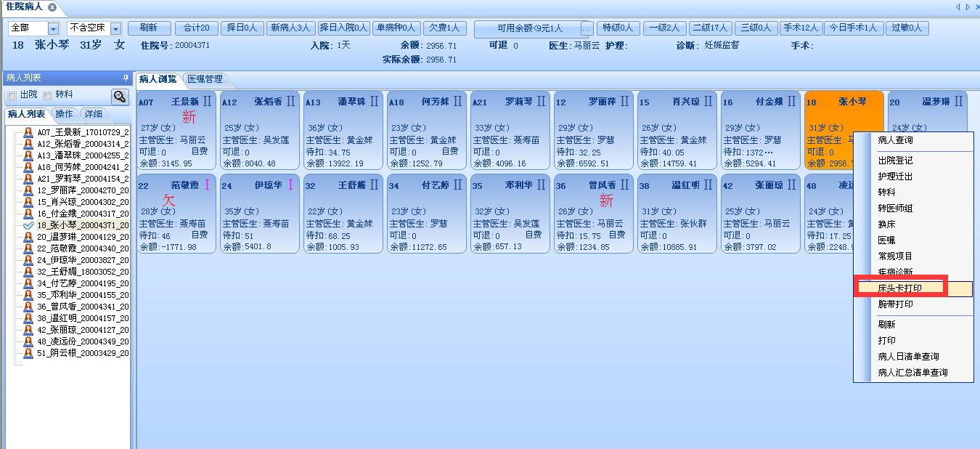Screen dimensions: 980x449
Task: Choose 病人查询 in the context menu
Action: [913, 140]
